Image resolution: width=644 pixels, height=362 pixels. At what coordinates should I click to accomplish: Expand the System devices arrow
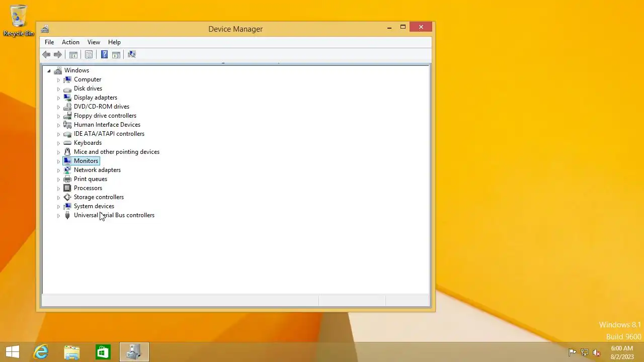(x=58, y=207)
